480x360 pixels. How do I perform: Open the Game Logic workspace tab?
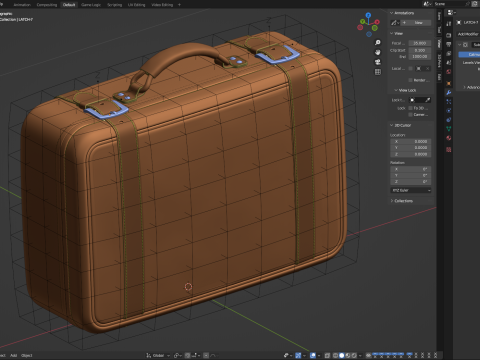[x=91, y=5]
